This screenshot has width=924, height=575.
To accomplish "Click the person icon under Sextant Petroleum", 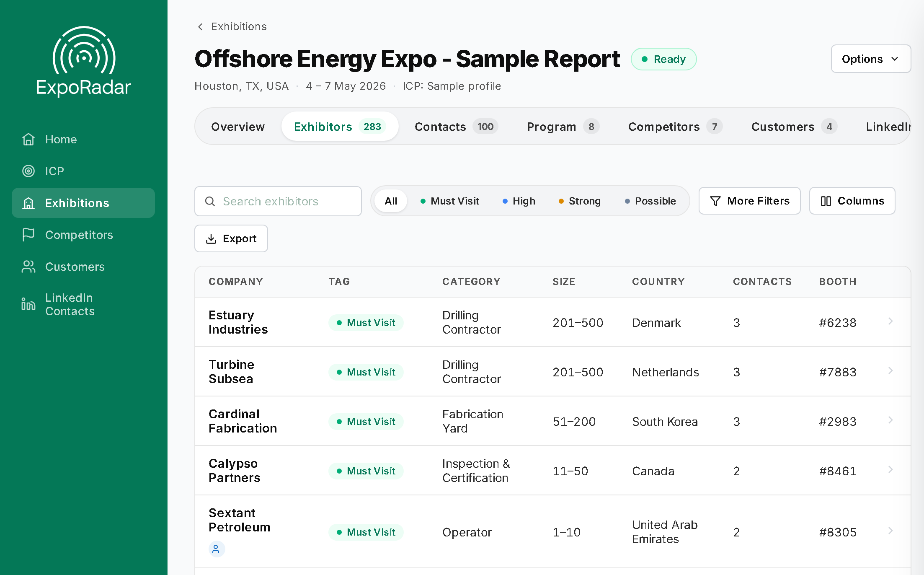I will click(217, 549).
